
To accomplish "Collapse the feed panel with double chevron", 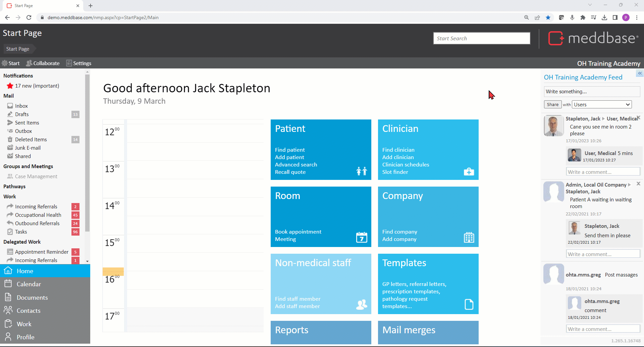I will [x=640, y=73].
